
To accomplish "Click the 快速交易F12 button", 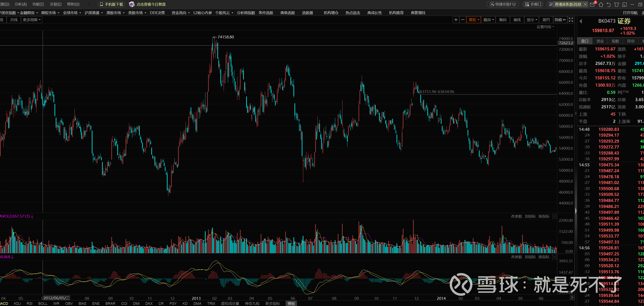I will 502,4.
